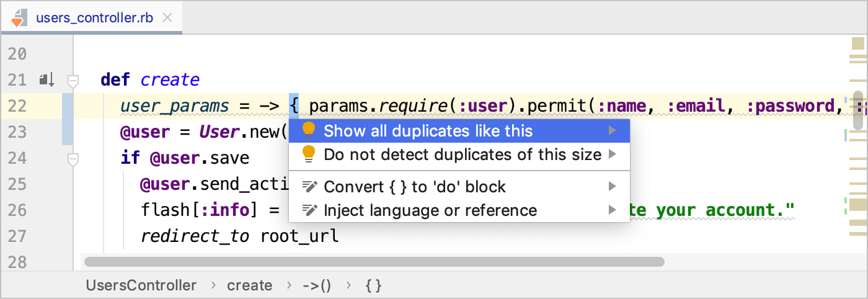Click the highlighted opening brace on line 22
The height and width of the screenshot is (299, 868).
tap(294, 107)
